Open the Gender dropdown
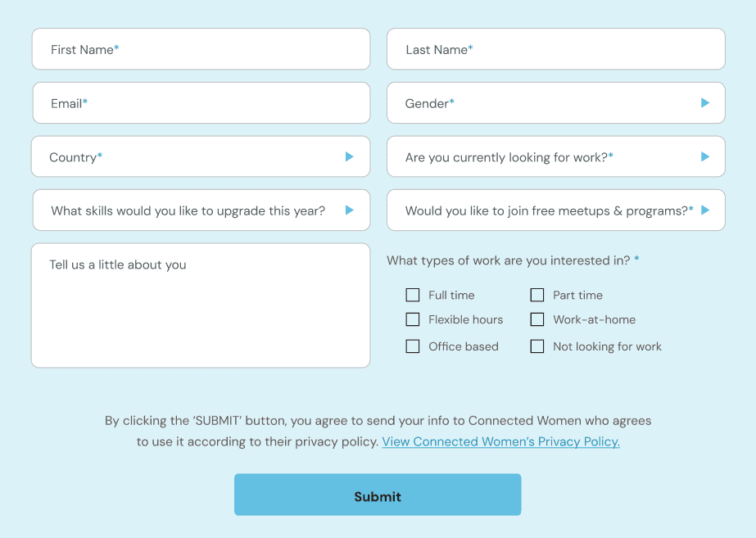Screen dimensions: 756x538 point(555,103)
